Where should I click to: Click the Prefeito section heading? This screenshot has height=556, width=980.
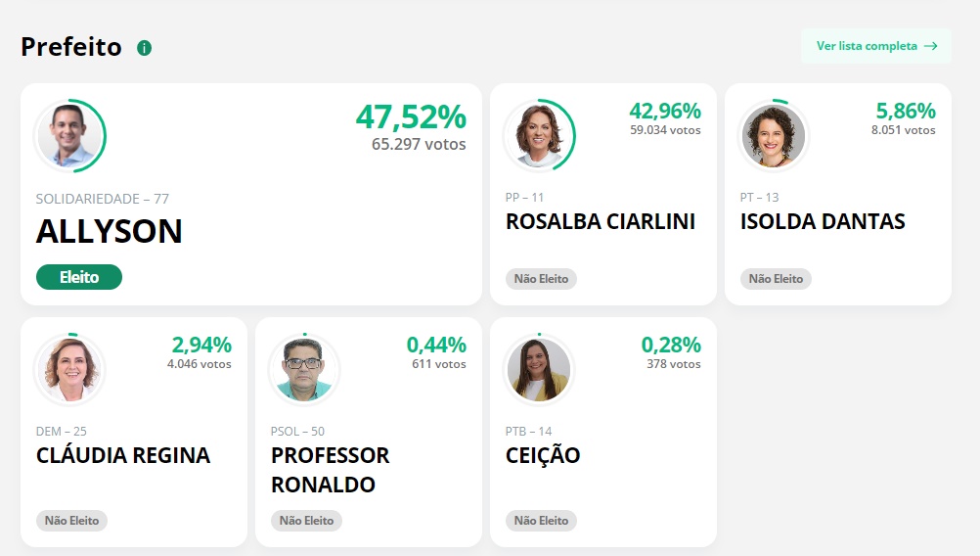[71, 47]
